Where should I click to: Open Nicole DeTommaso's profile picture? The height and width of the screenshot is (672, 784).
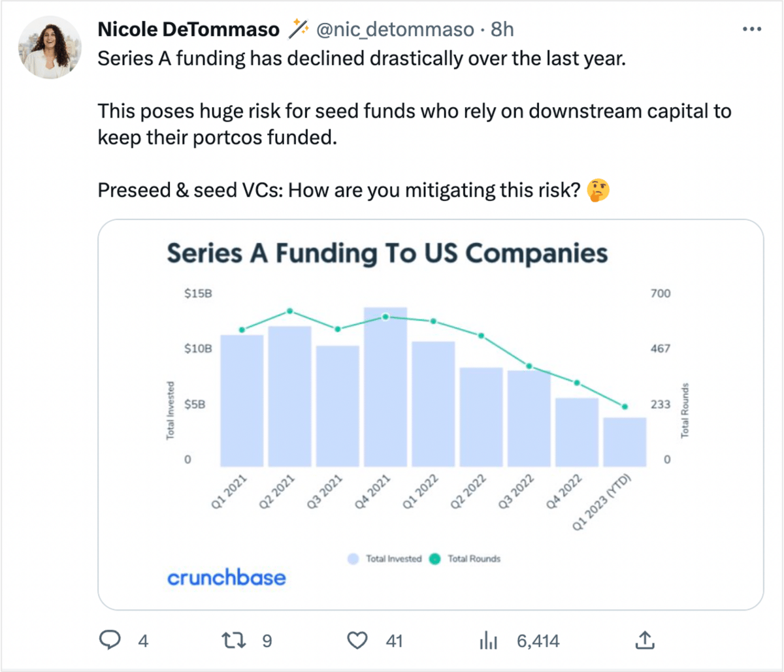coord(49,47)
